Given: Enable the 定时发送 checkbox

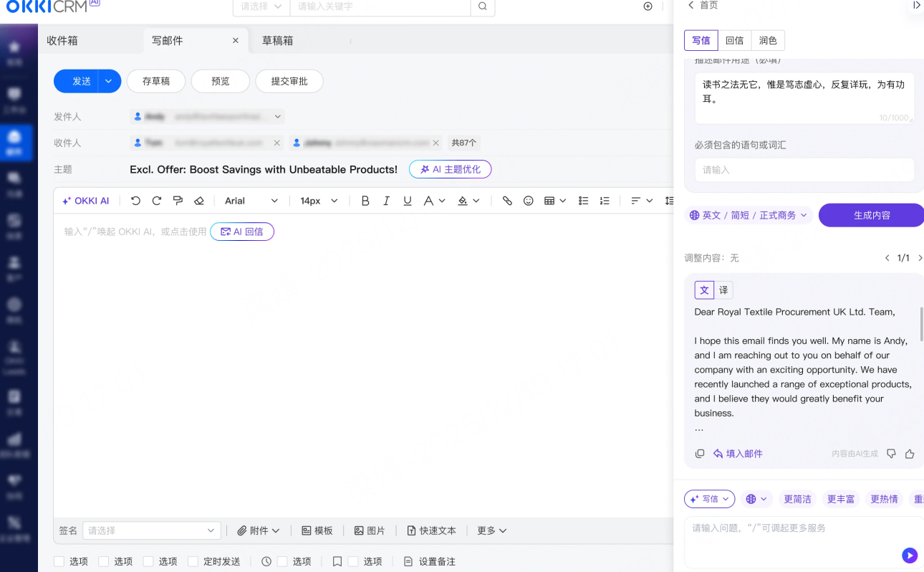Looking at the screenshot, I should (x=193, y=561).
